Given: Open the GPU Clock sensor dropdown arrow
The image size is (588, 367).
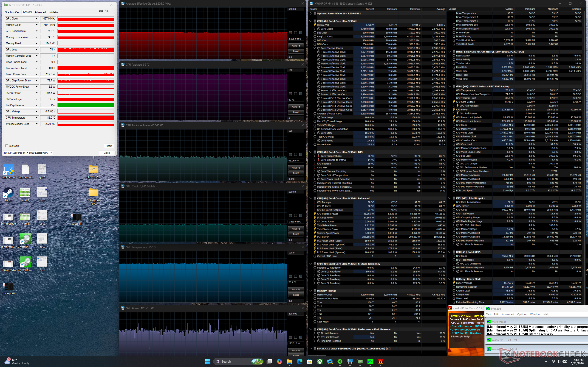Looking at the screenshot, I should 37,19.
